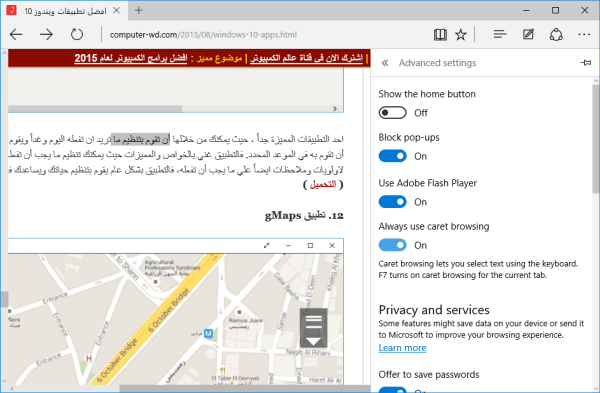Go back from Advanced settings with chevrons
Viewport: 600px width, 393px height.
tap(385, 63)
